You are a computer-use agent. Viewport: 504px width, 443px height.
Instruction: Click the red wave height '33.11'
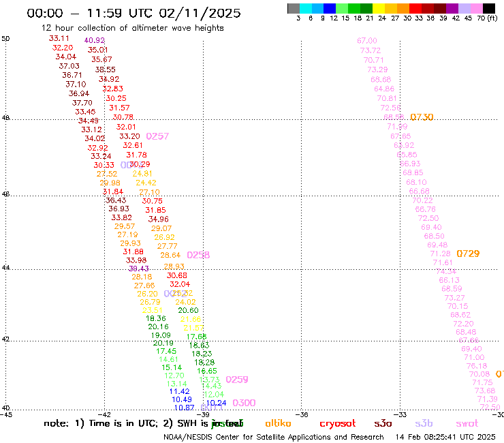click(59, 38)
